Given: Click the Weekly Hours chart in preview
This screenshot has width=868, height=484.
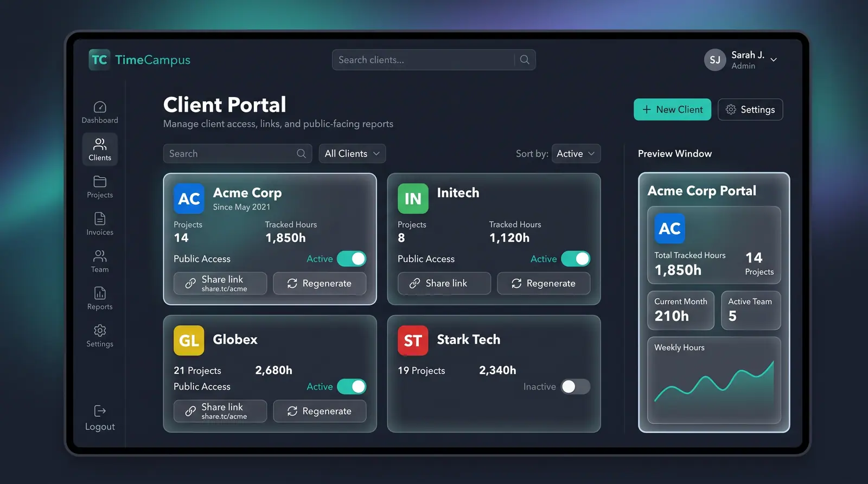Looking at the screenshot, I should [x=714, y=380].
